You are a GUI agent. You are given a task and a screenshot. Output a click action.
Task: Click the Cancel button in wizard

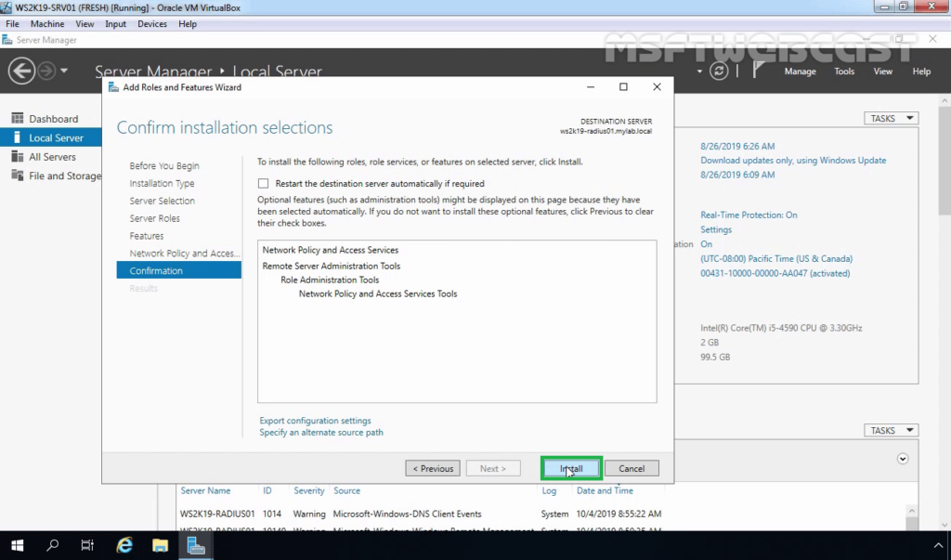pyautogui.click(x=632, y=468)
